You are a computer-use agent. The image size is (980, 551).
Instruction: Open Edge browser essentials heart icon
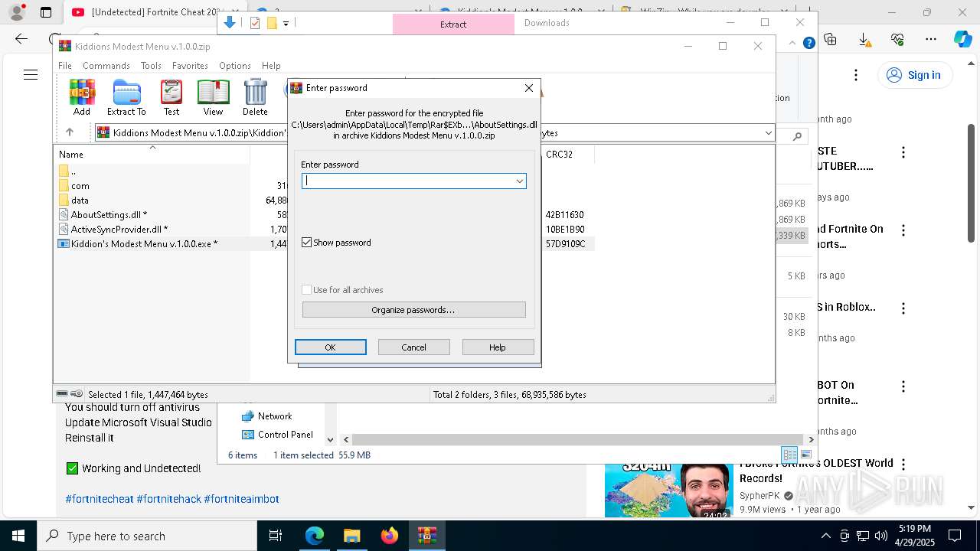(897, 39)
